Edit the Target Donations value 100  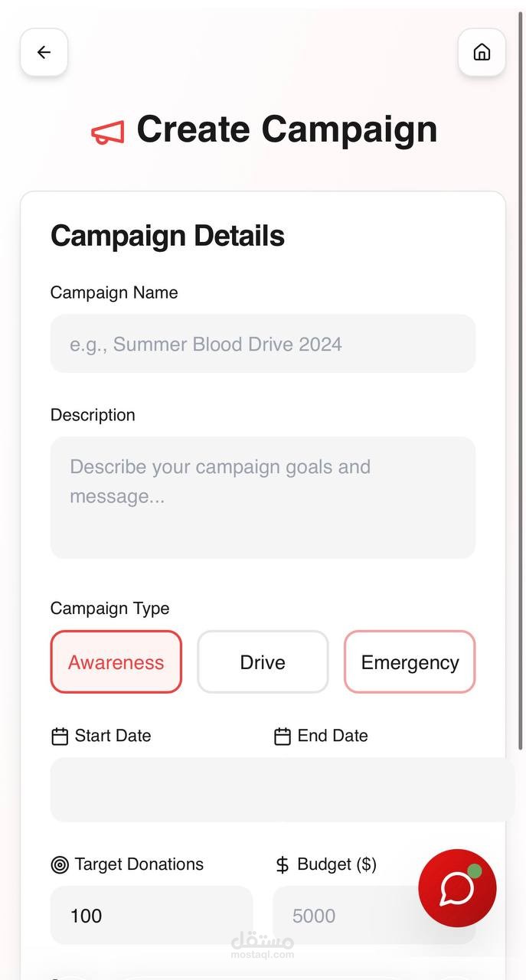[151, 916]
